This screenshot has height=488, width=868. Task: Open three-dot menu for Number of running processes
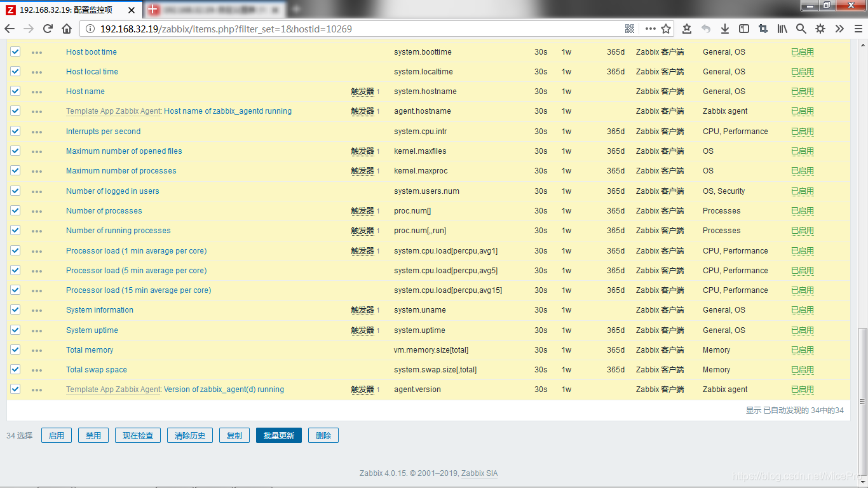(37, 231)
